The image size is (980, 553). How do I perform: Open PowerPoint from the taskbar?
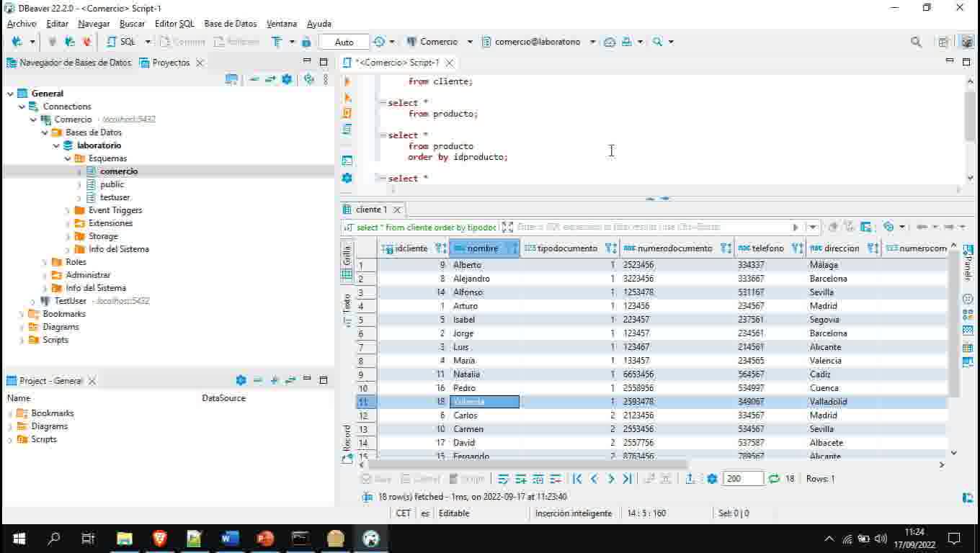point(265,538)
